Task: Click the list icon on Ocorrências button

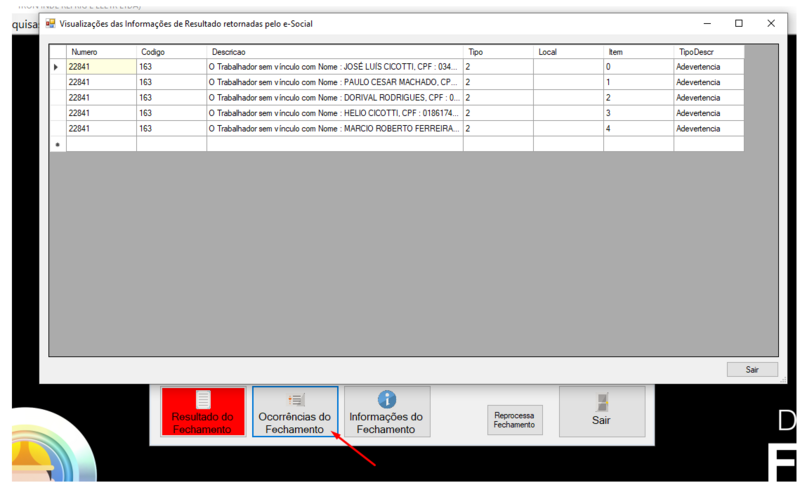Action: (x=296, y=400)
